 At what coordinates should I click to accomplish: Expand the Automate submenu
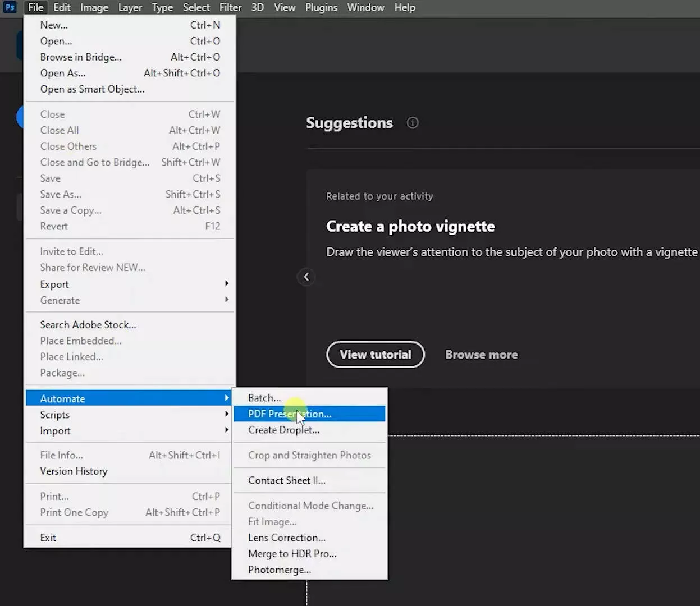click(x=130, y=399)
